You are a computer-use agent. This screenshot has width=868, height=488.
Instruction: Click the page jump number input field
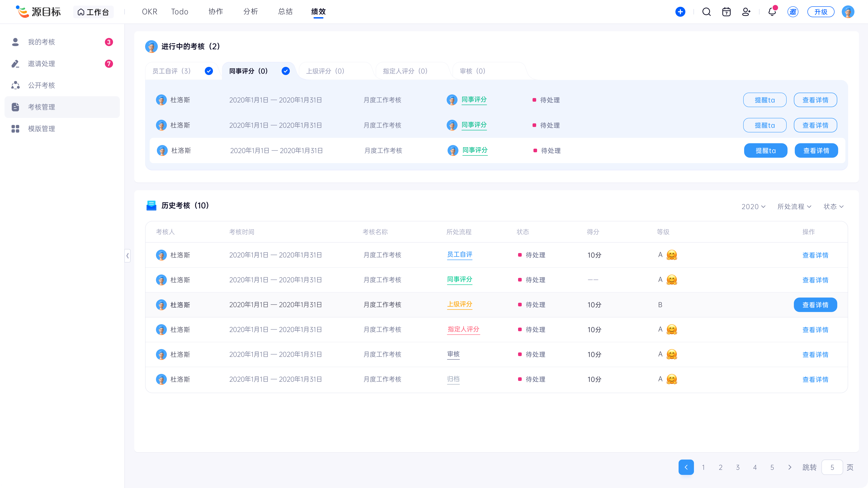832,467
